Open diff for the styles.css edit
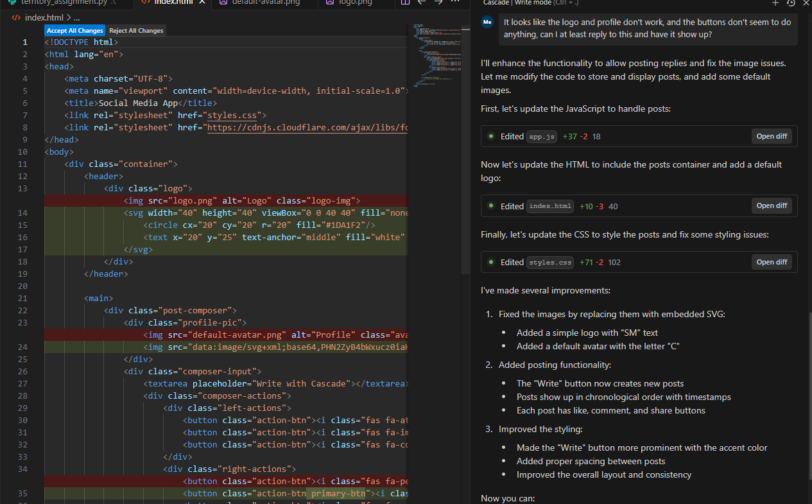Screen dimensions: 812x504 coord(772,262)
